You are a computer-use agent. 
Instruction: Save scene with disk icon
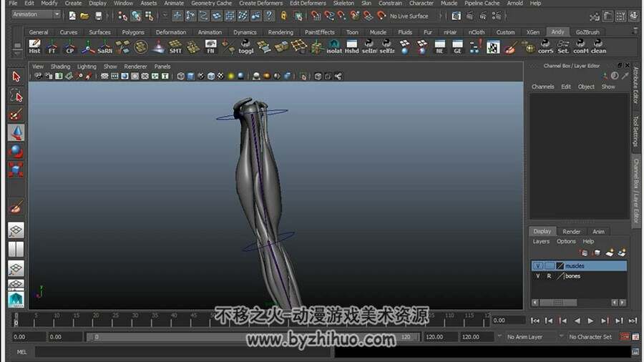[x=98, y=16]
